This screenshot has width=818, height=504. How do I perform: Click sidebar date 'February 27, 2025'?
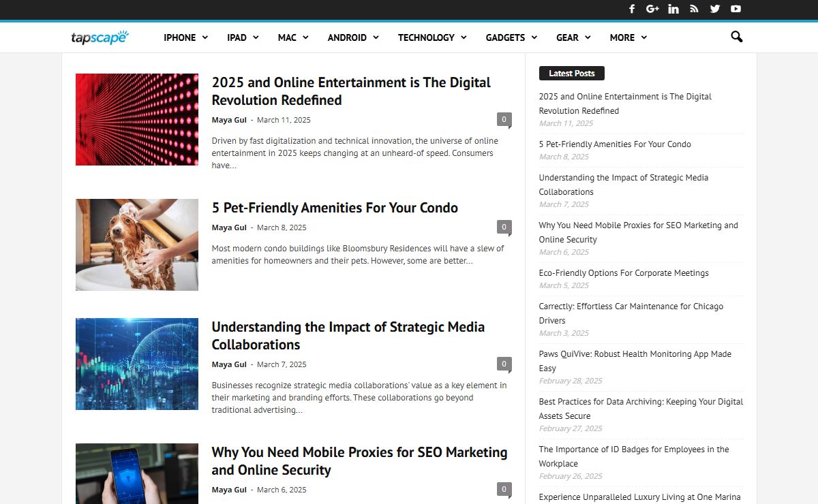(571, 428)
